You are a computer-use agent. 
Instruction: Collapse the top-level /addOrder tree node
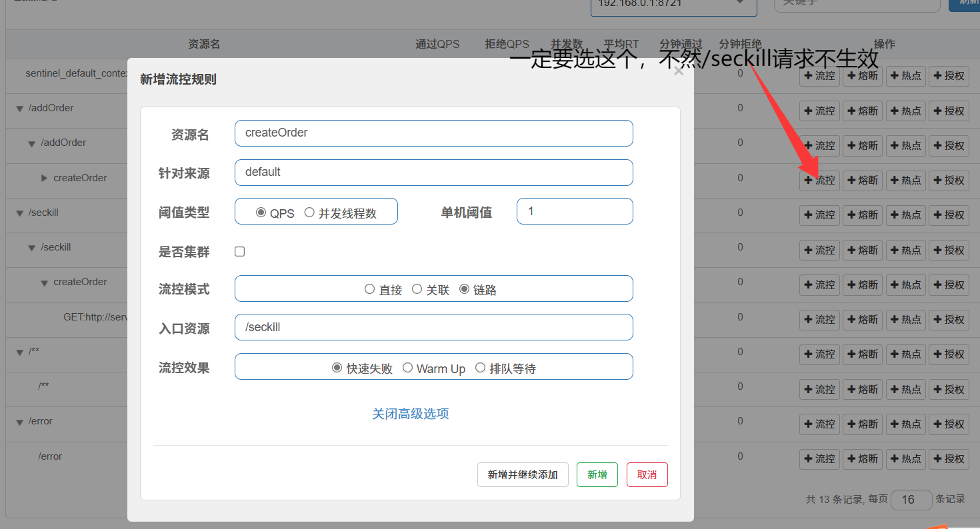(x=20, y=109)
